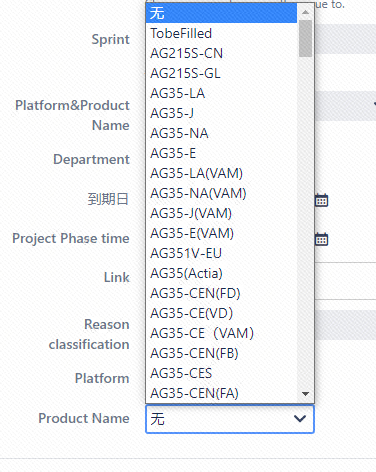Pick AG215S-GL from the dropdown list
This screenshot has height=472, width=376.
tap(221, 73)
